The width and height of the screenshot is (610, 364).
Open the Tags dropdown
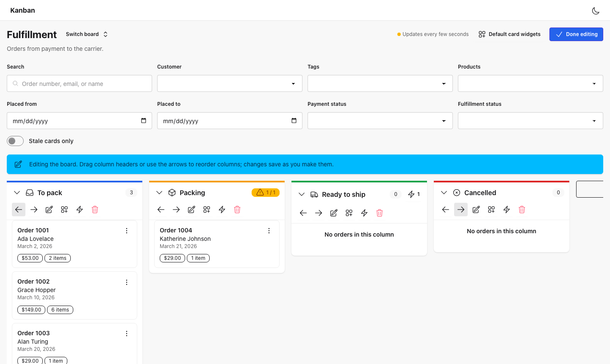point(380,83)
